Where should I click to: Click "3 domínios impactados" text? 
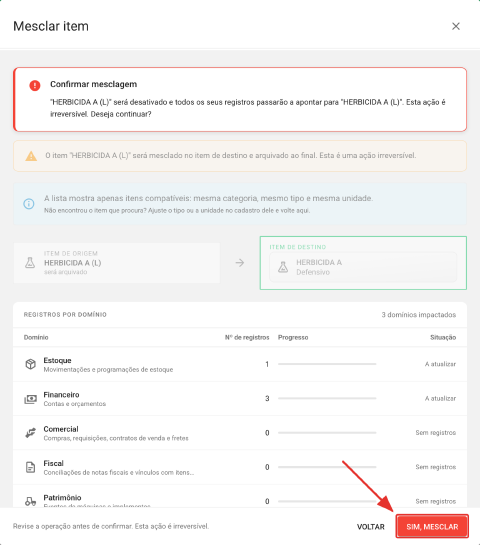point(418,315)
